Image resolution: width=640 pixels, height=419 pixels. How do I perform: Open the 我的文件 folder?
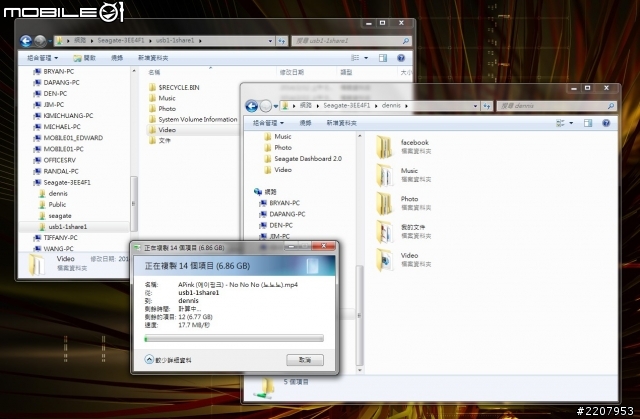pyautogui.click(x=384, y=231)
